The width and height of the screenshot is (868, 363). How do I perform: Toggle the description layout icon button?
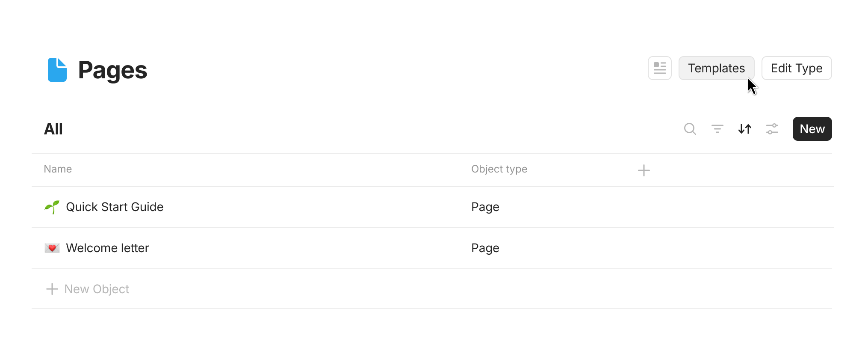(659, 68)
